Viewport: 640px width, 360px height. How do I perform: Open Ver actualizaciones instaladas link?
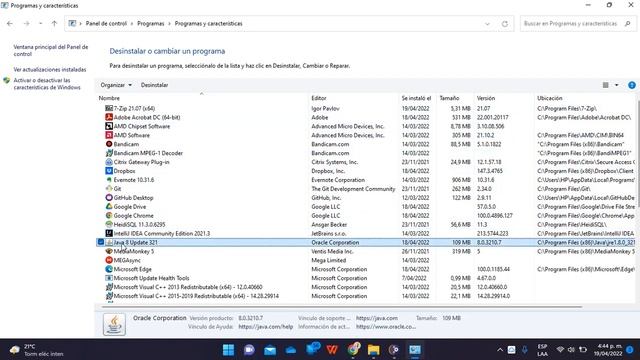[x=50, y=70]
